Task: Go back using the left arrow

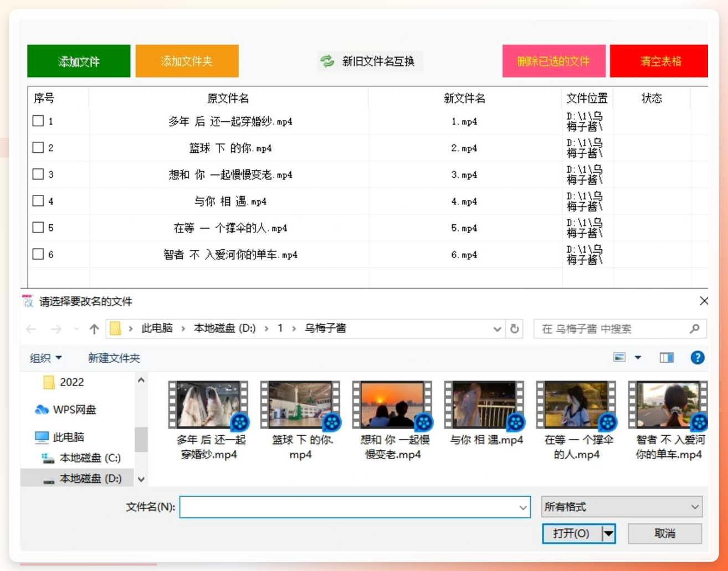Action: click(x=31, y=329)
